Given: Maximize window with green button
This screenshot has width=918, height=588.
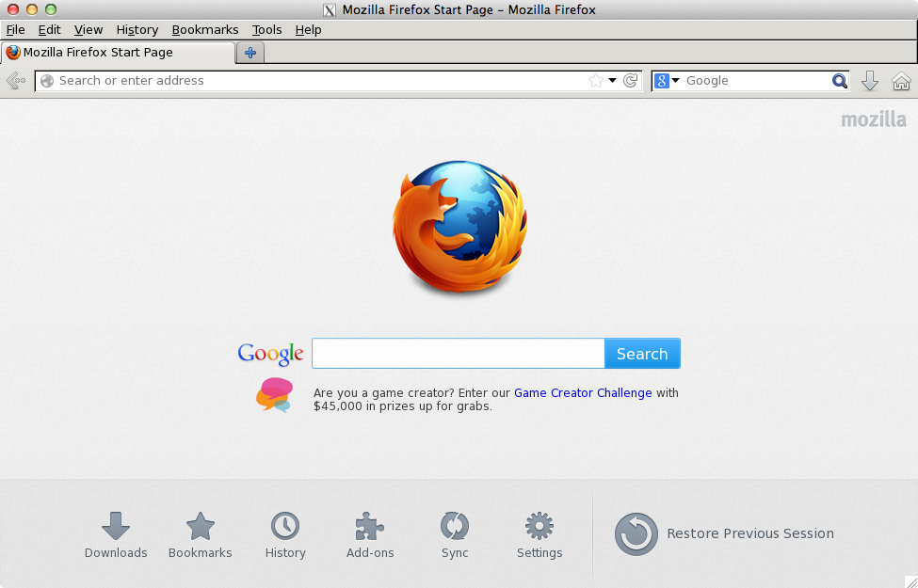Looking at the screenshot, I should tap(51, 9).
